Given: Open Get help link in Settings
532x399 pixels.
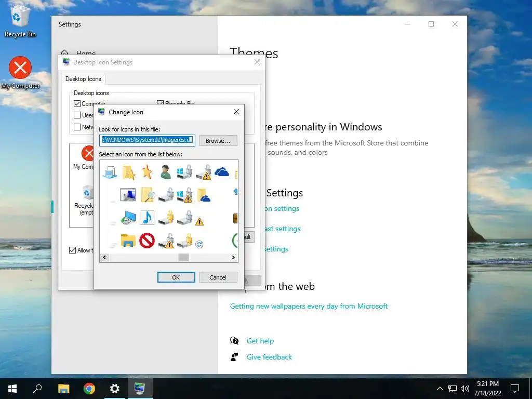Looking at the screenshot, I should pyautogui.click(x=260, y=341).
